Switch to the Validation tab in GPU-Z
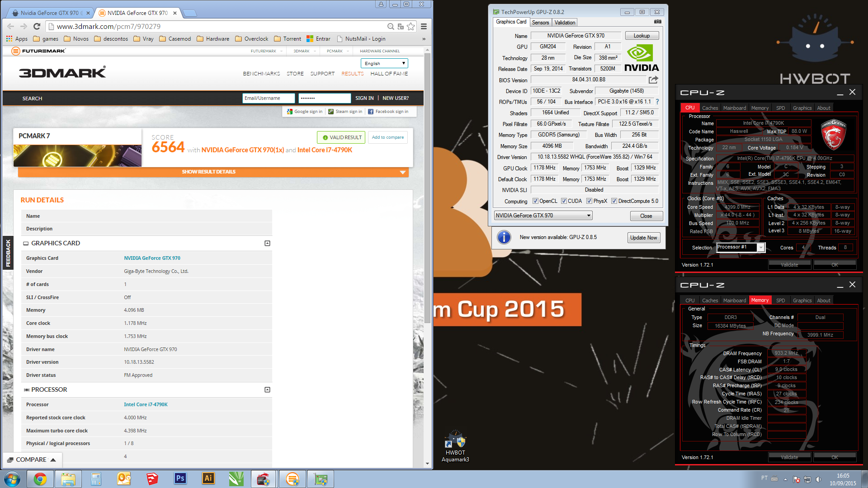The width and height of the screenshot is (868, 488). (x=565, y=23)
